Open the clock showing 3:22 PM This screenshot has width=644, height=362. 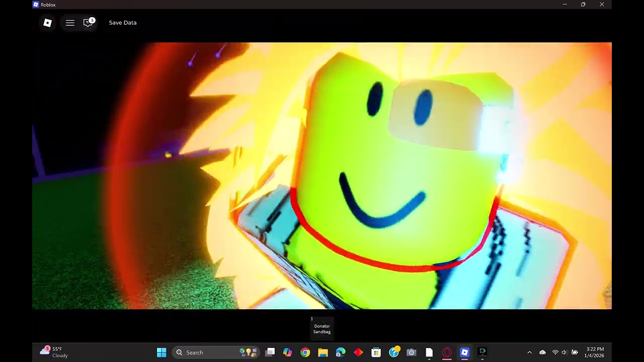[595, 352]
